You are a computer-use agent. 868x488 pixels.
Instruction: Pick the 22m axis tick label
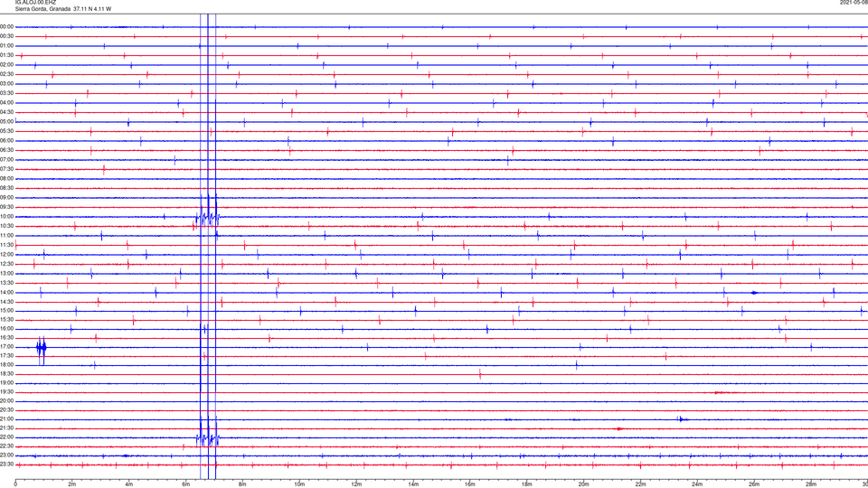tap(640, 484)
